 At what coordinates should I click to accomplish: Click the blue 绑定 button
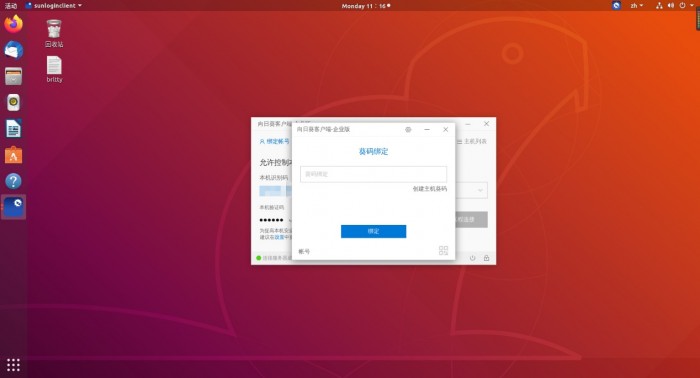tap(373, 231)
